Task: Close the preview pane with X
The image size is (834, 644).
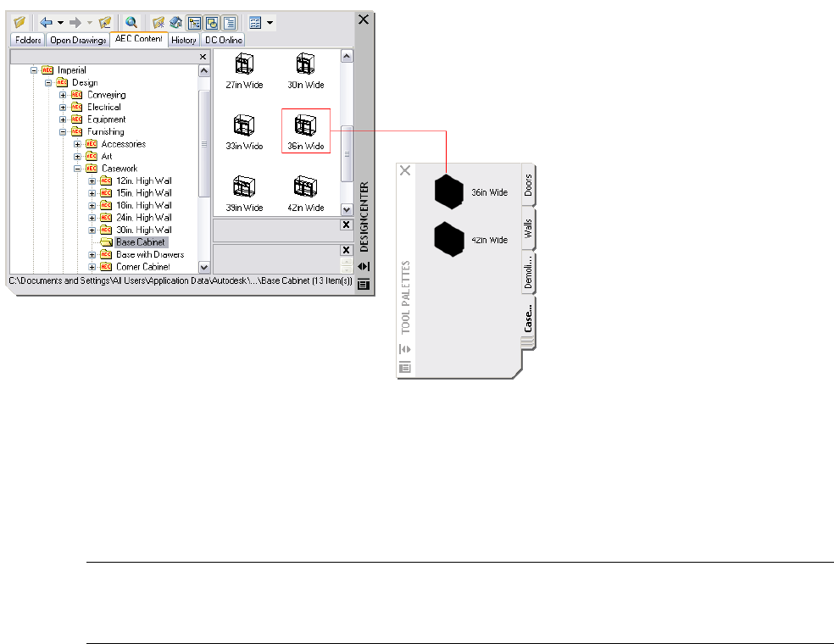Action: [x=346, y=225]
